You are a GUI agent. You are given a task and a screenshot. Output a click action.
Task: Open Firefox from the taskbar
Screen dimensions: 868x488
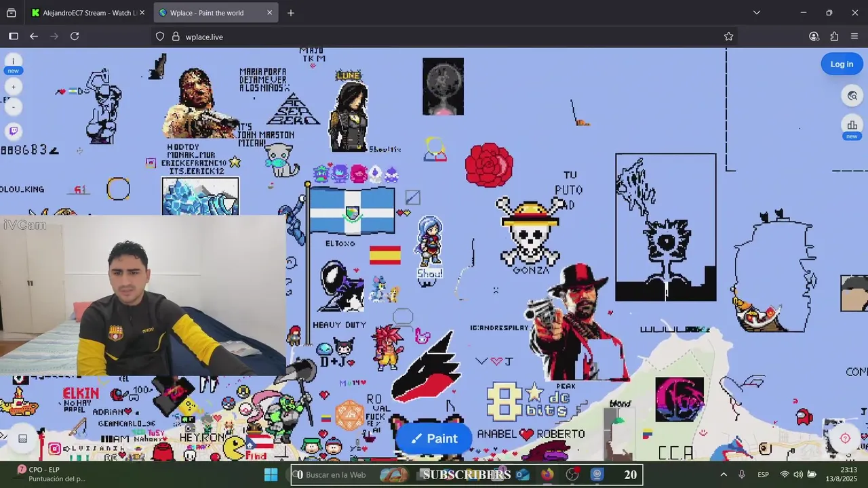(547, 474)
